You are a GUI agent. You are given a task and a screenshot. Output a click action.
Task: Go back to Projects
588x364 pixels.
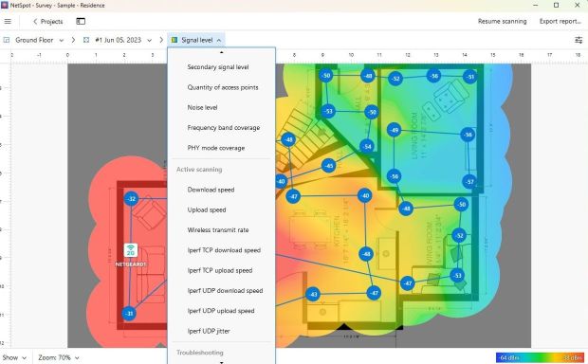click(47, 22)
